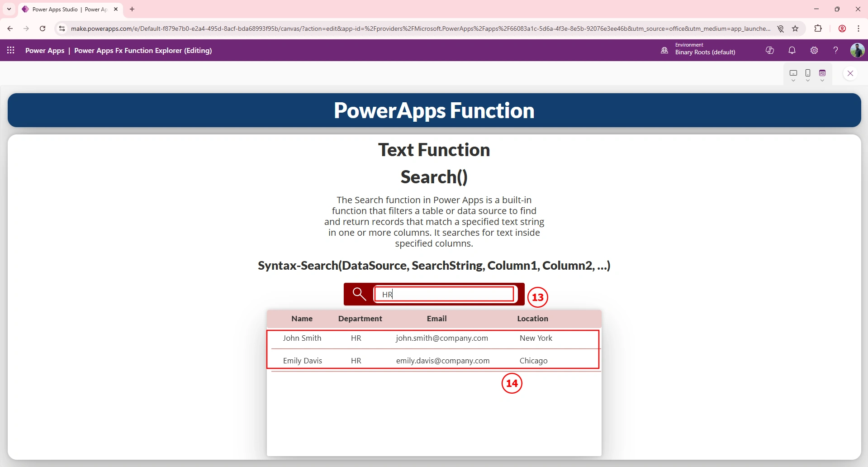Reload the Power Apps page
The image size is (868, 467).
pos(43,29)
